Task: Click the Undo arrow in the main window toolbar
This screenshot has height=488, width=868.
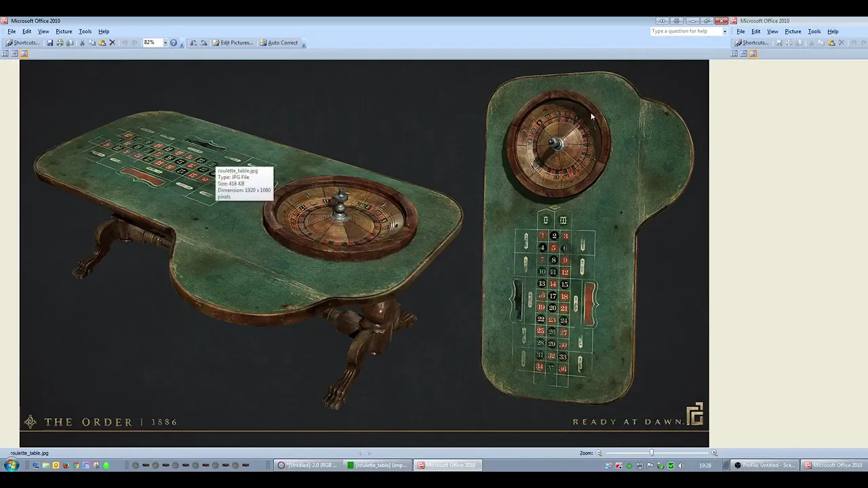Action: point(125,43)
